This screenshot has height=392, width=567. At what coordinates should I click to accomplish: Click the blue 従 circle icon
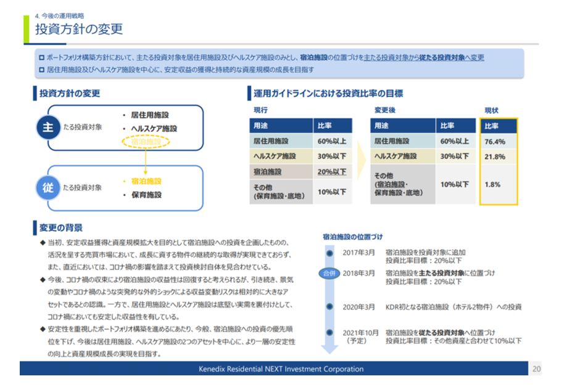pos(48,187)
